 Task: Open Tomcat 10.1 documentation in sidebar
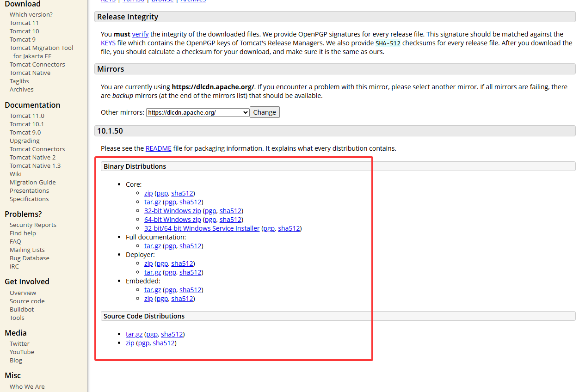coord(27,124)
